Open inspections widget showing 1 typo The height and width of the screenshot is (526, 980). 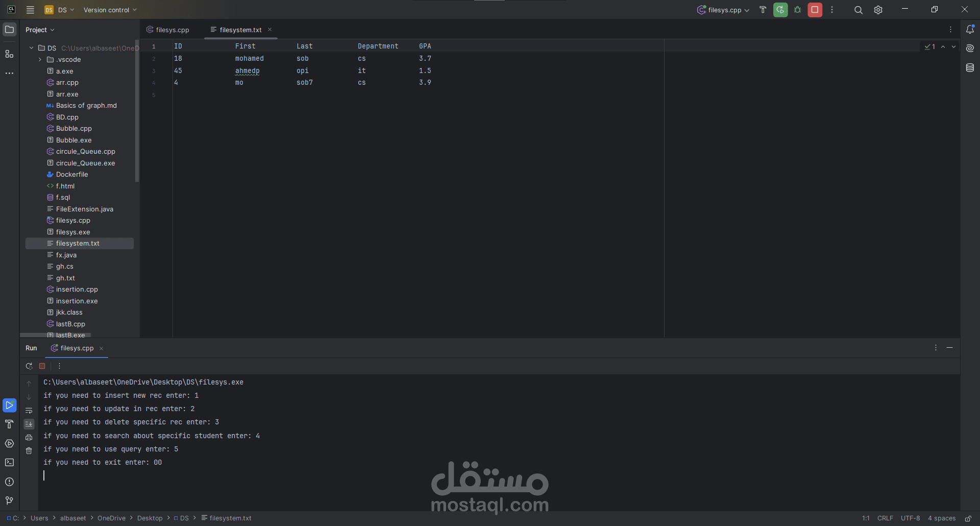pos(930,46)
